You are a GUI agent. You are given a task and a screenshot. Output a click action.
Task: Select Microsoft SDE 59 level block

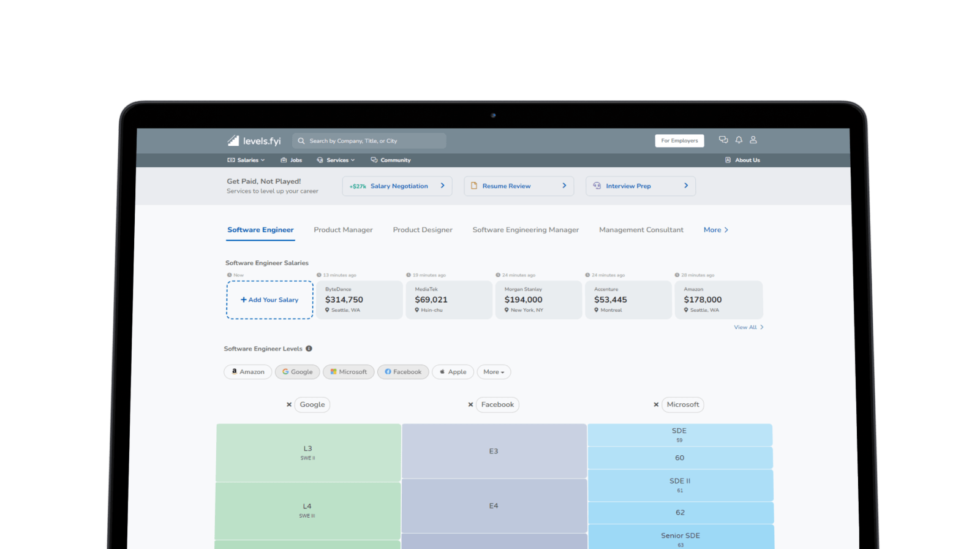[680, 435]
